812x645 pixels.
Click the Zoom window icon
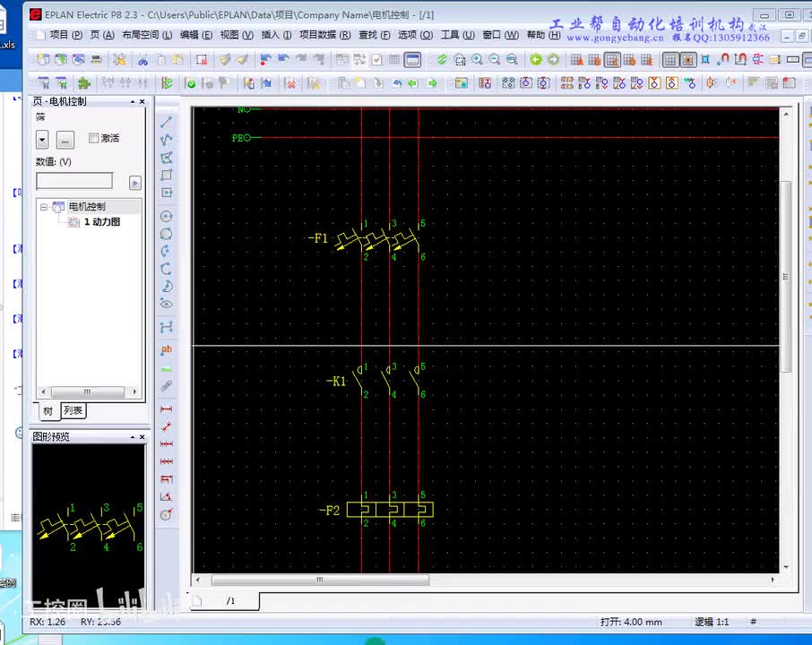tap(460, 59)
